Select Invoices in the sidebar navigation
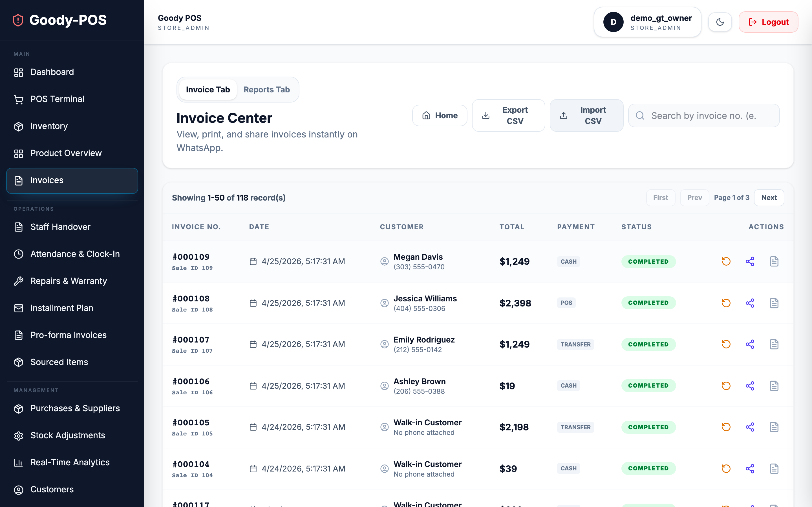812x507 pixels. click(47, 180)
